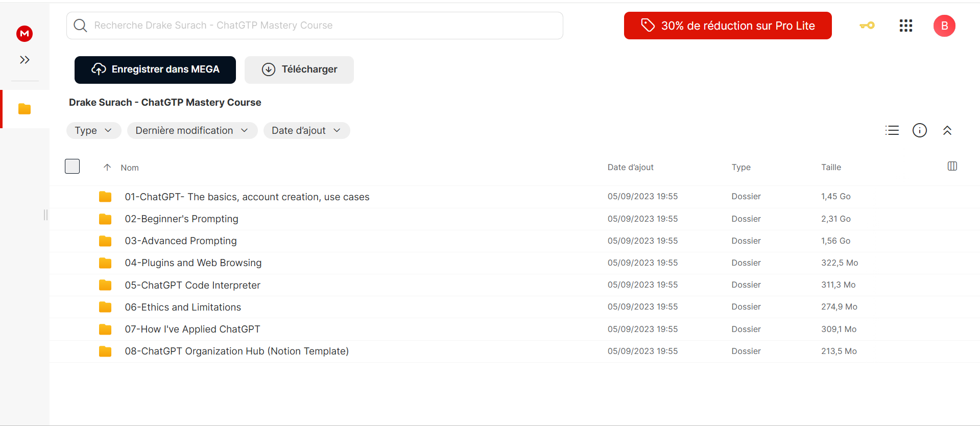Open the apps grid menu
The width and height of the screenshot is (980, 426).
906,26
